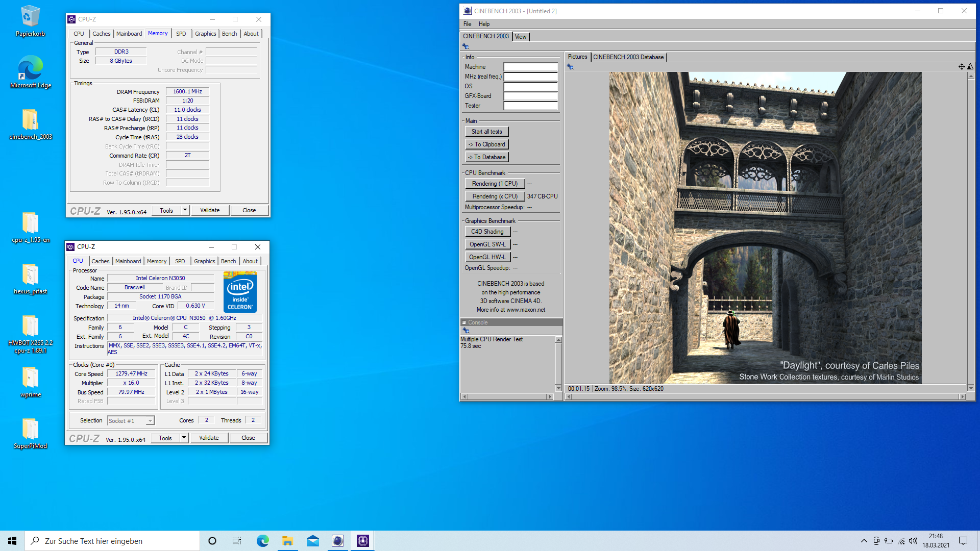The image size is (980, 551).
Task: Click the pin icon in Console panel
Action: (465, 331)
